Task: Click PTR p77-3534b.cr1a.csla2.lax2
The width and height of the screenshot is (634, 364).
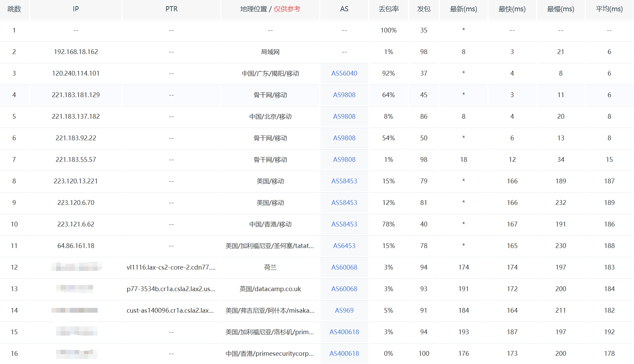Action: (x=171, y=289)
